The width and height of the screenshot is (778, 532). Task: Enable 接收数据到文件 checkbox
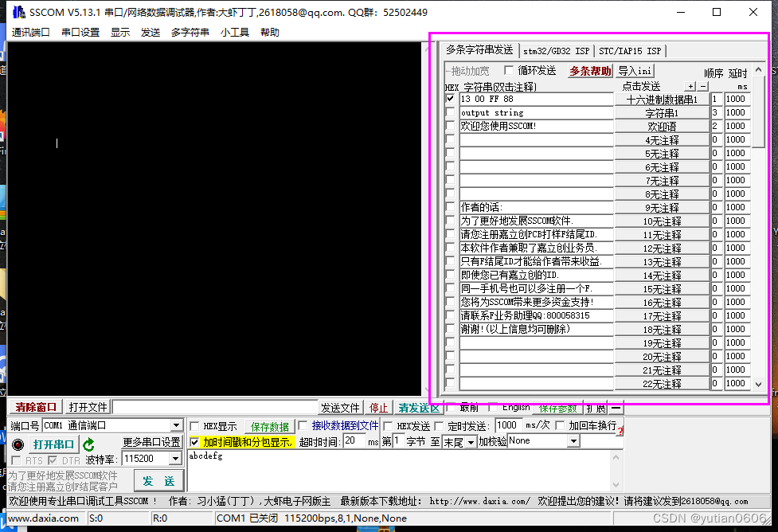pyautogui.click(x=303, y=425)
